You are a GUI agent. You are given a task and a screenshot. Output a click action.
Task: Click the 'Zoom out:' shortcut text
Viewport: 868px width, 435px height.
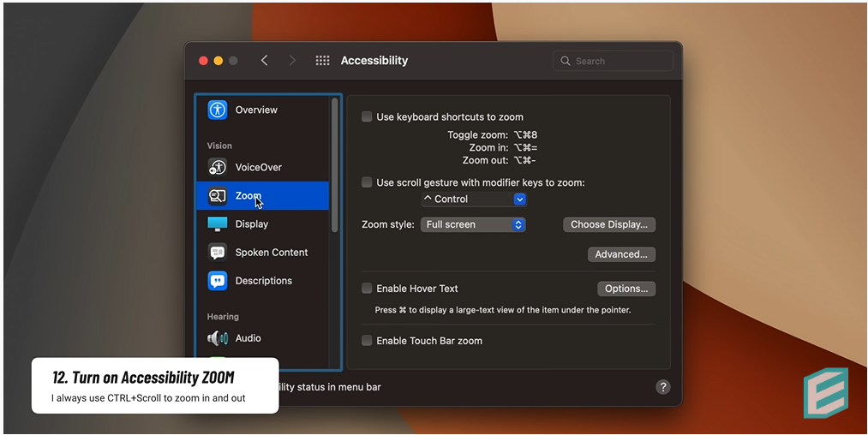click(486, 160)
